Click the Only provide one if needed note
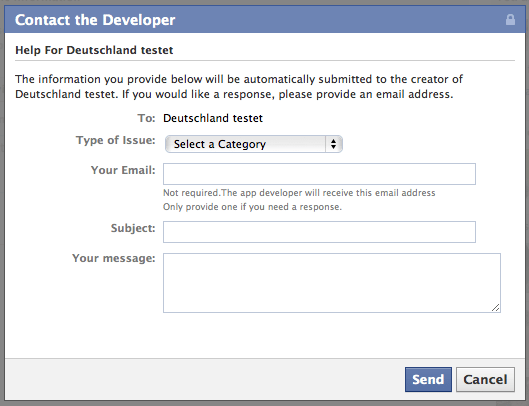This screenshot has width=529, height=406. point(252,207)
